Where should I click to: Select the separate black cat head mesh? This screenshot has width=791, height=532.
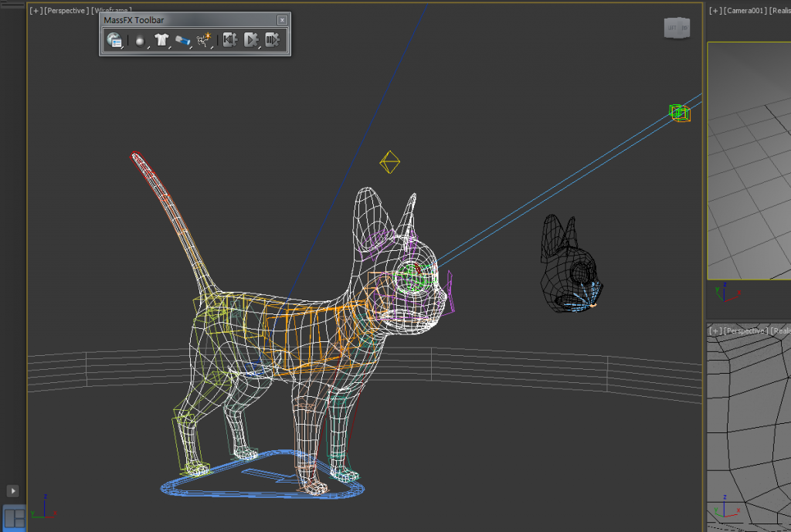568,263
